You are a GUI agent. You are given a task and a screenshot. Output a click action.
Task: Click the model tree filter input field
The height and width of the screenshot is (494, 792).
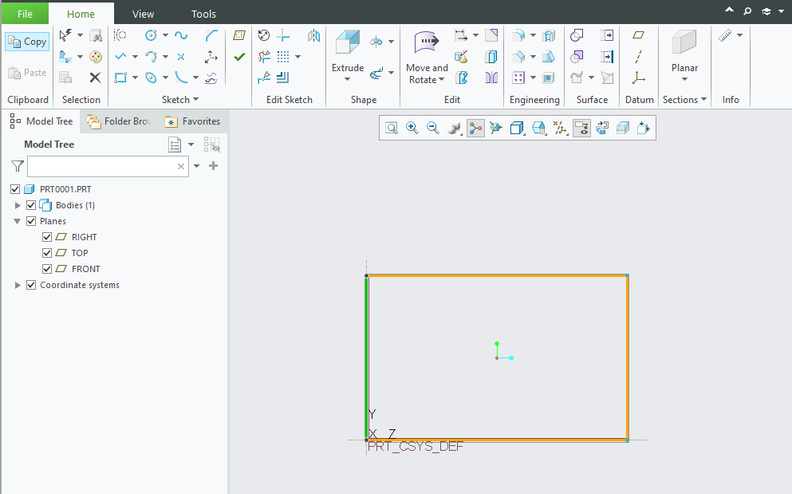(108, 166)
